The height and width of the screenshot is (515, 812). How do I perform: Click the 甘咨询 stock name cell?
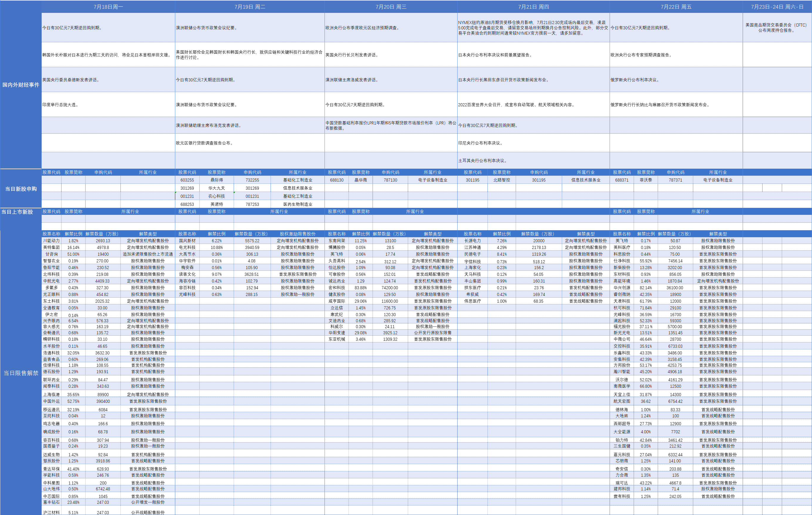pyautogui.click(x=51, y=254)
